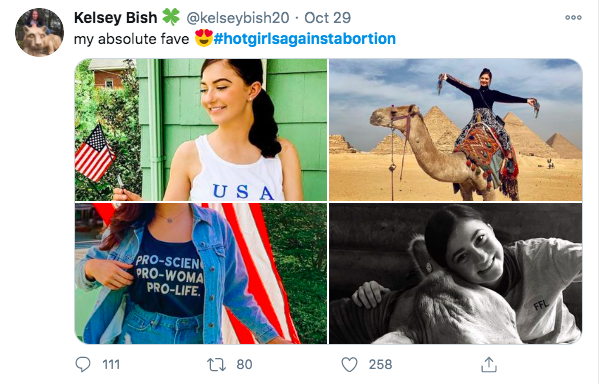
Task: Like the tweet with the heart icon
Action: (x=349, y=364)
